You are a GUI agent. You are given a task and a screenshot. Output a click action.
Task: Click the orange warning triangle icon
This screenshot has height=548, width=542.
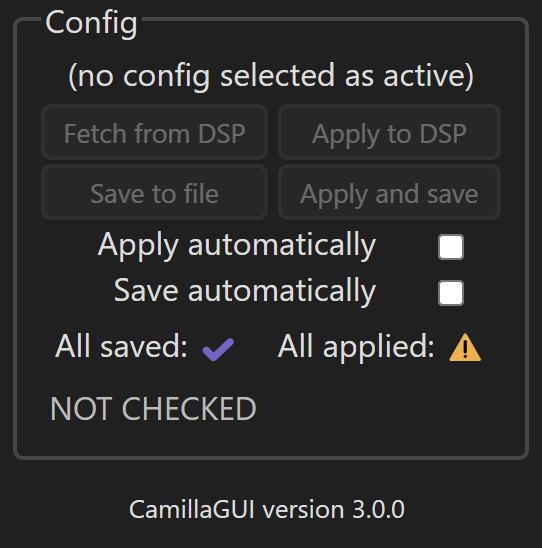(x=465, y=347)
